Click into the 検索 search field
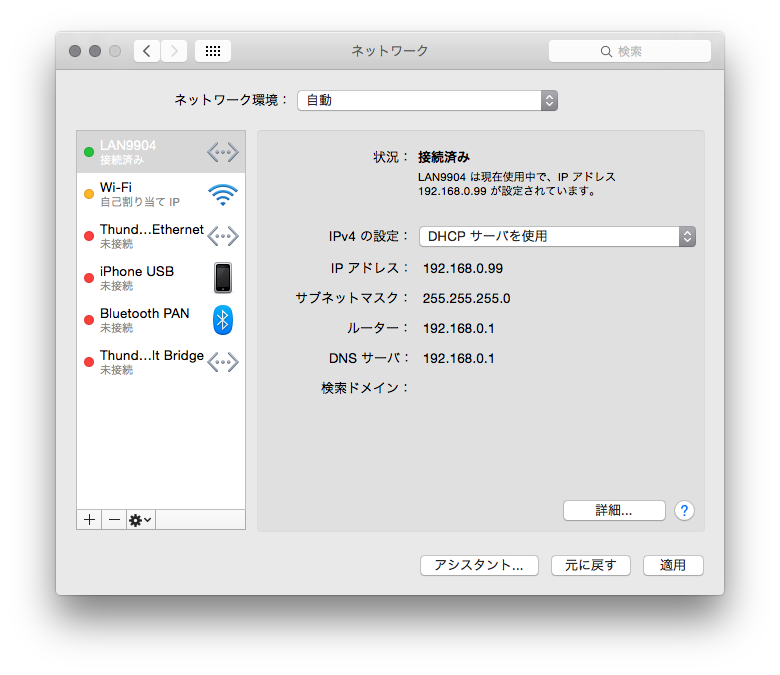 pyautogui.click(x=630, y=51)
